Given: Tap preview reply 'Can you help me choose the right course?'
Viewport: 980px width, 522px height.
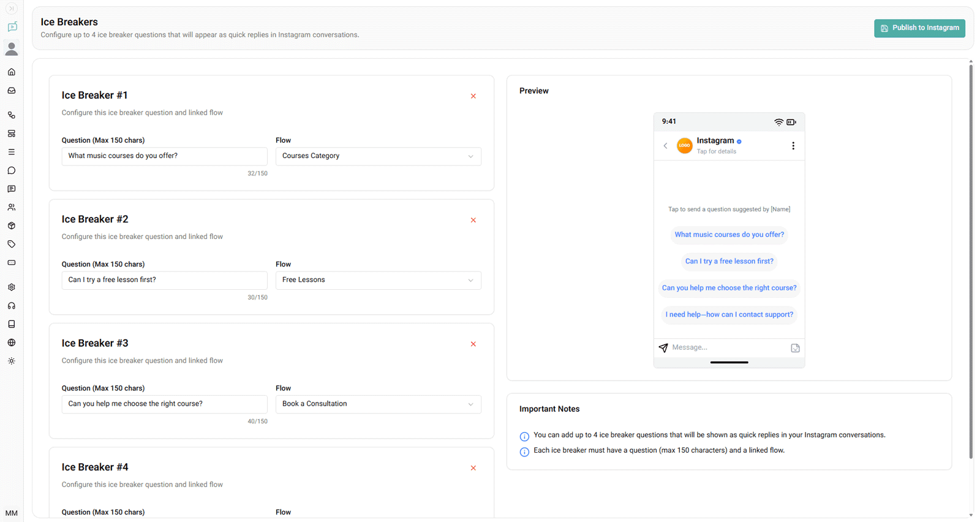Looking at the screenshot, I should pos(729,288).
